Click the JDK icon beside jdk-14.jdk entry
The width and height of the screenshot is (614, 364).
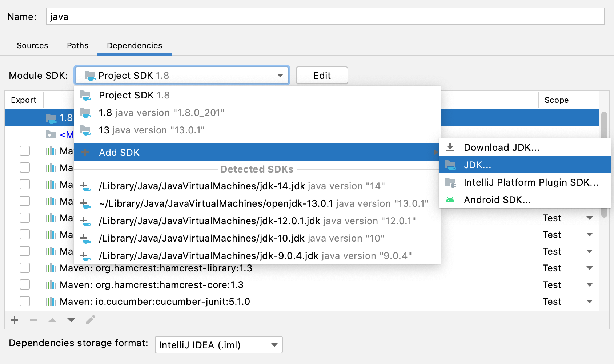(x=85, y=186)
